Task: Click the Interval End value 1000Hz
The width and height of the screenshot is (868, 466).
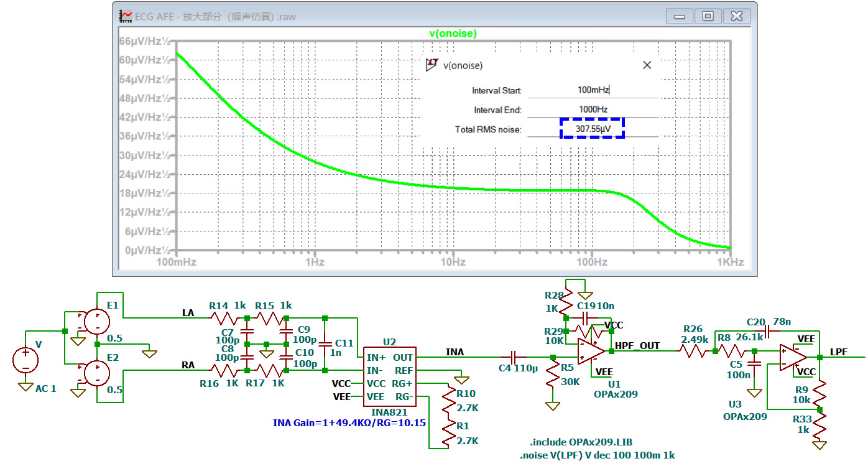Action: pyautogui.click(x=593, y=110)
